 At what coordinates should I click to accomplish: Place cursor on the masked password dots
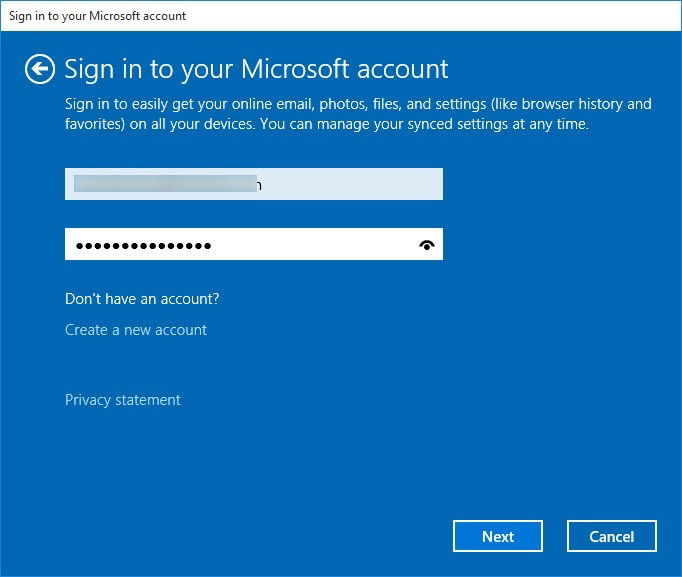pyautogui.click(x=144, y=246)
